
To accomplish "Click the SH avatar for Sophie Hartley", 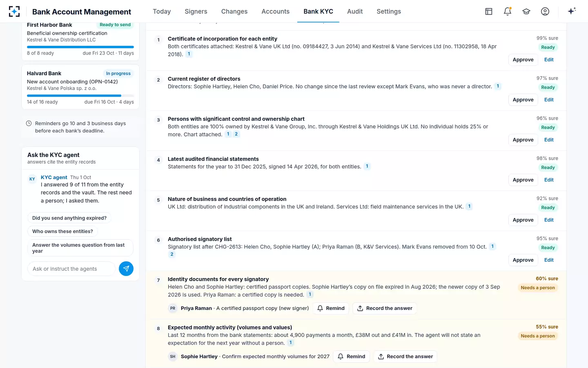I will pyautogui.click(x=173, y=357).
